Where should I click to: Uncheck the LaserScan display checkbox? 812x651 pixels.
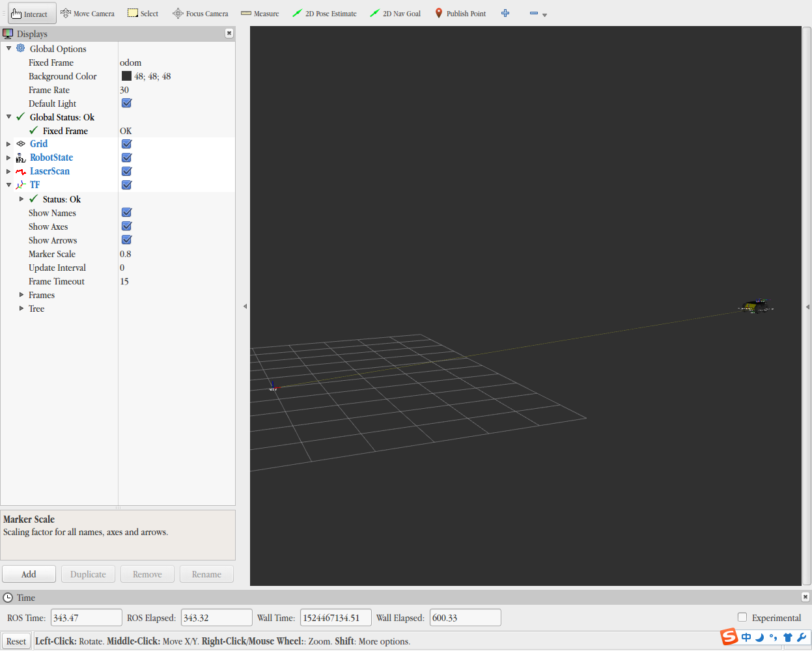127,171
